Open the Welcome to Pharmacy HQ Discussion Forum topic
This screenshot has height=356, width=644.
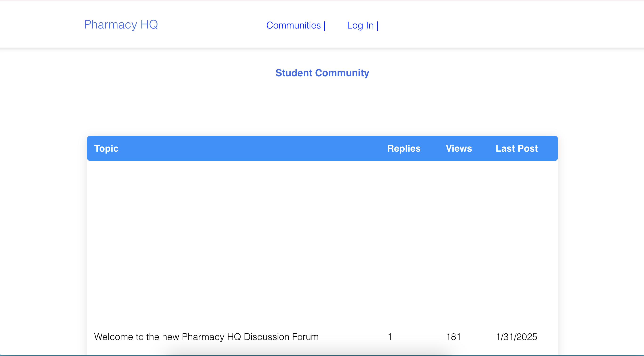click(206, 336)
